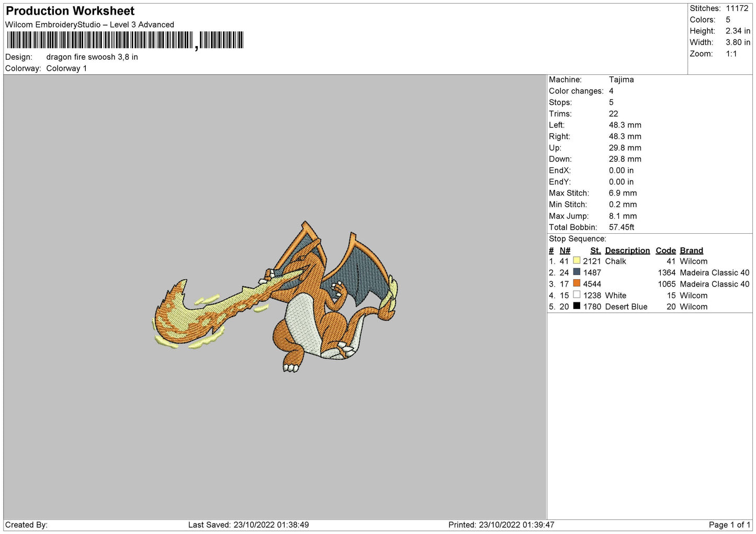Screen dimensions: 756x534
Task: Click 'Wilcom EmbroideryStudio – Level 3 Advanced' text
Action: [x=89, y=25]
